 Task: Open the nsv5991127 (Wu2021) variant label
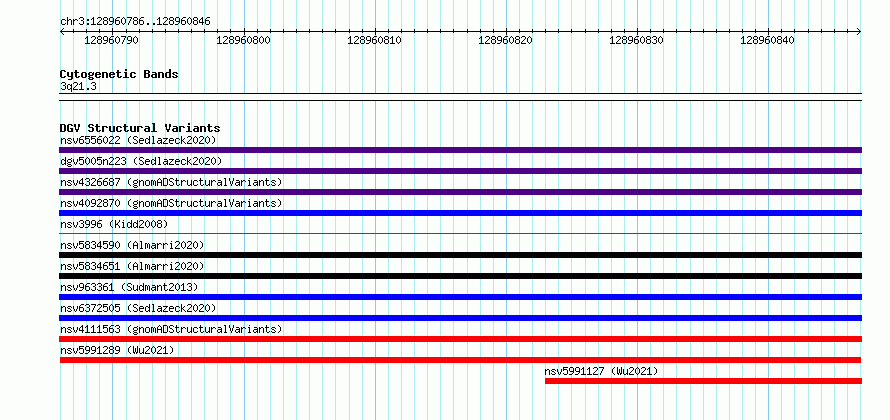point(601,371)
